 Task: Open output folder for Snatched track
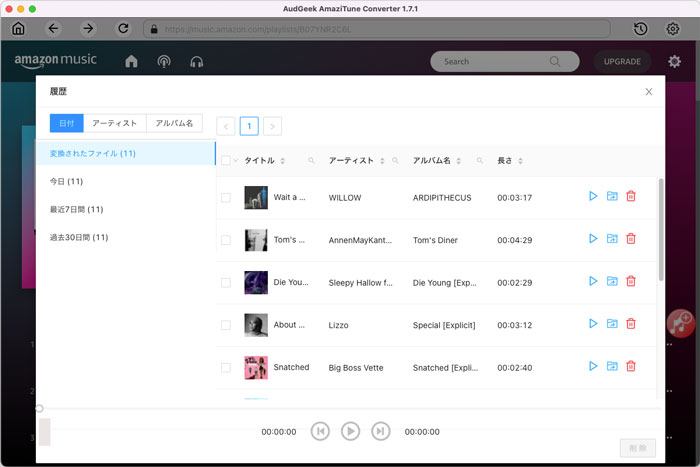612,366
